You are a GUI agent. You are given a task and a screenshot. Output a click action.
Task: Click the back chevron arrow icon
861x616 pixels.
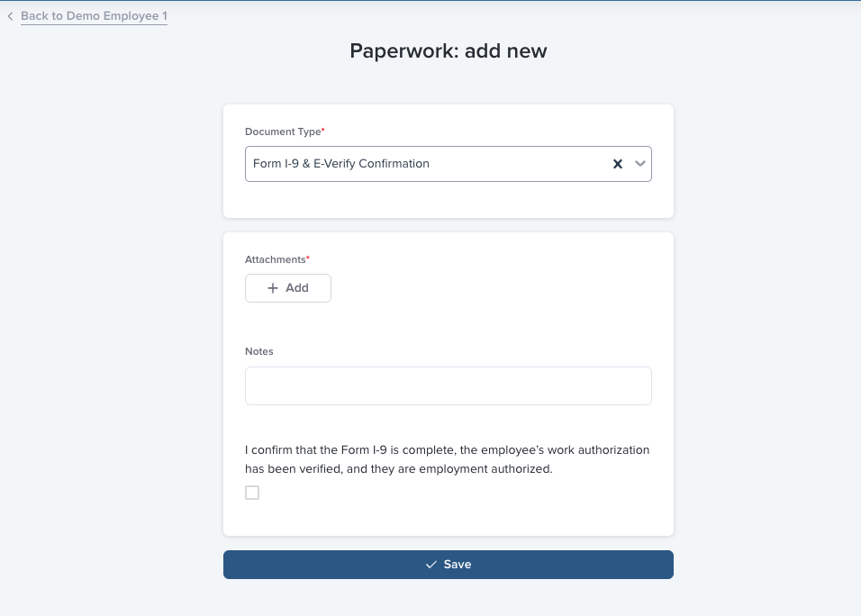coord(10,16)
